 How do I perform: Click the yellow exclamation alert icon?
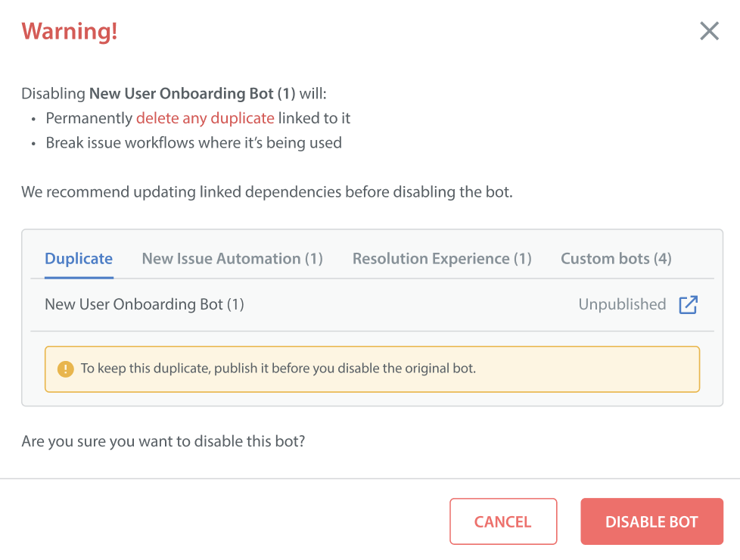pyautogui.click(x=66, y=369)
